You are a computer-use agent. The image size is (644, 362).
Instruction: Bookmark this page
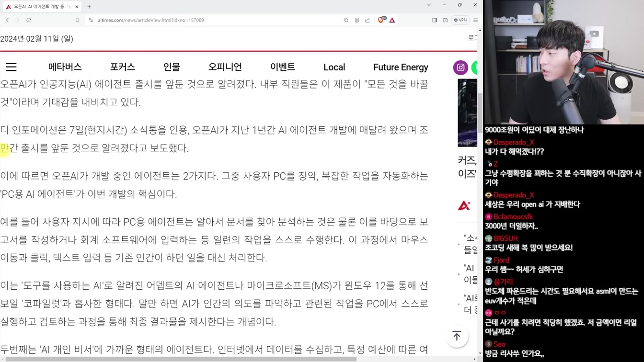(77, 20)
